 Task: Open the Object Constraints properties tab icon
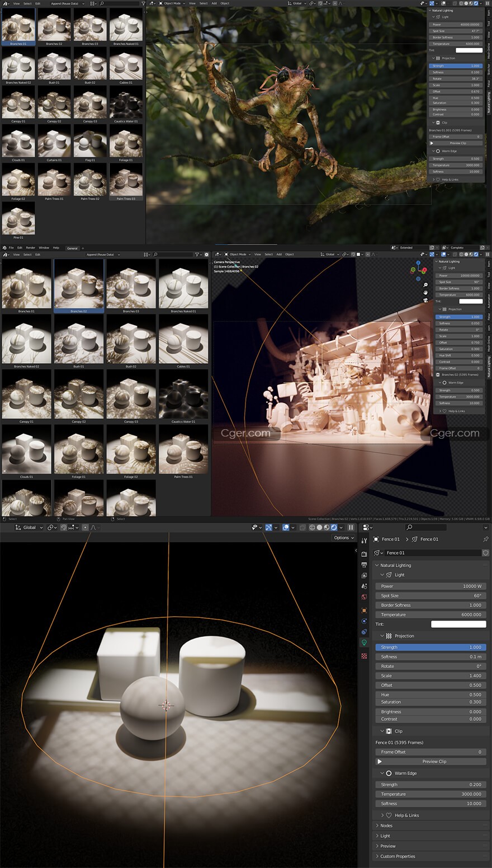coord(364,632)
